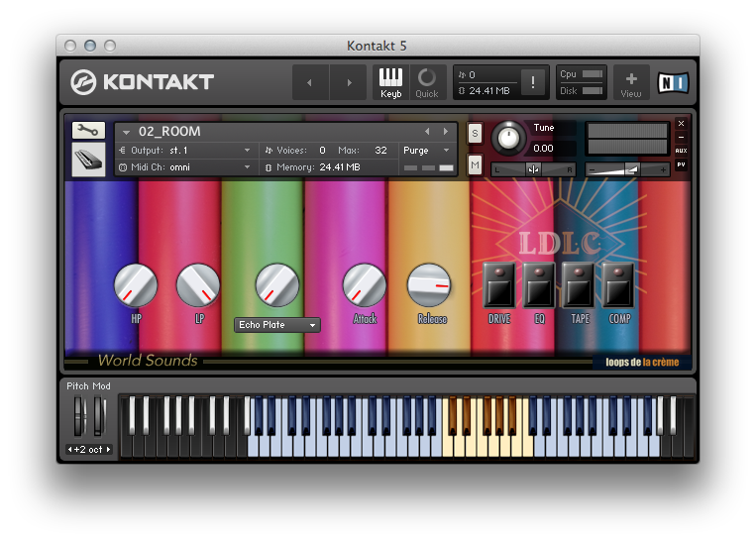Viewport: 756px width, 542px height.
Task: Select next instrument with header right arrow
Action: (446, 131)
